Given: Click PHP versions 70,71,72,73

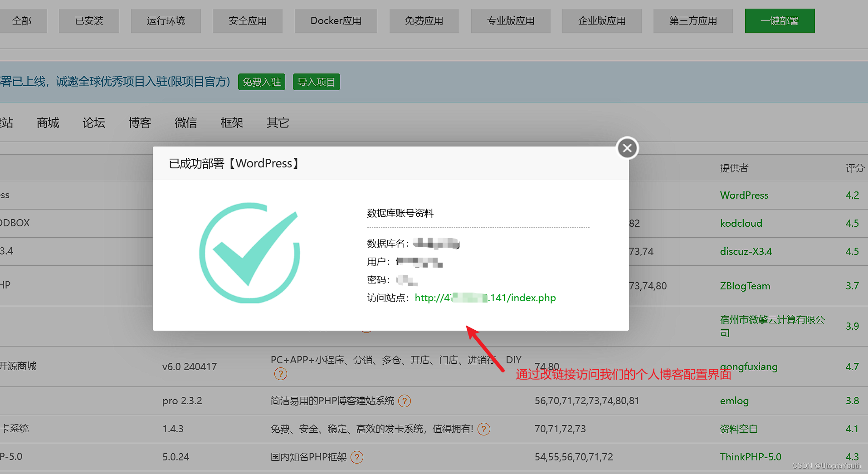Looking at the screenshot, I should point(560,429).
